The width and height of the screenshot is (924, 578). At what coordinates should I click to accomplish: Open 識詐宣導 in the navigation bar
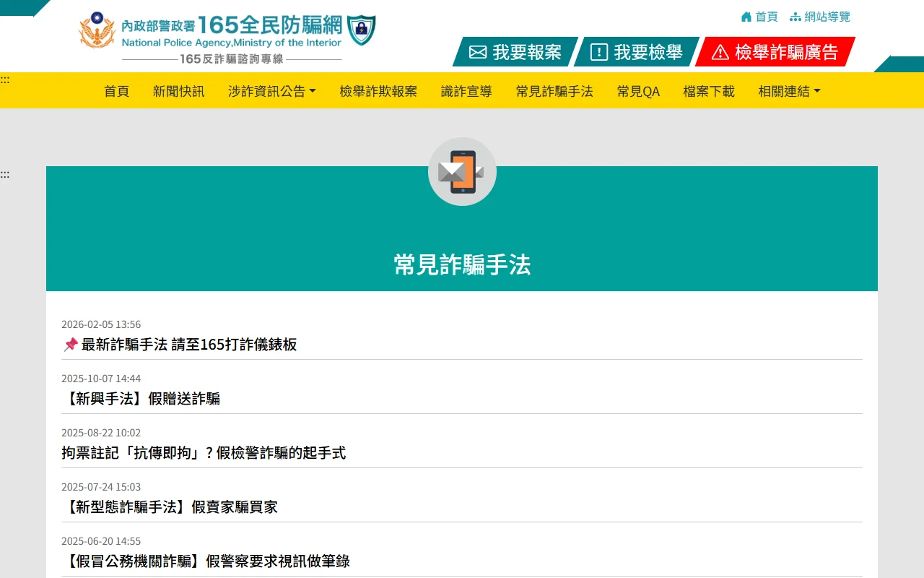(x=466, y=91)
